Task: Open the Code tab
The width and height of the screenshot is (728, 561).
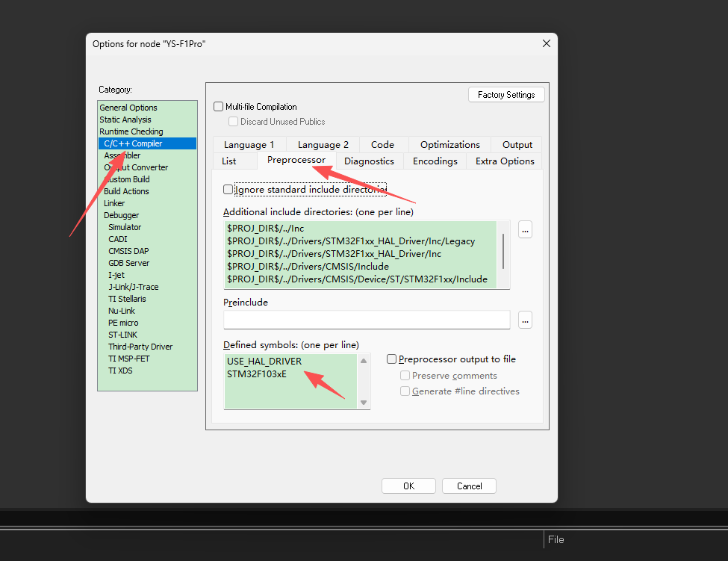Action: [382, 145]
